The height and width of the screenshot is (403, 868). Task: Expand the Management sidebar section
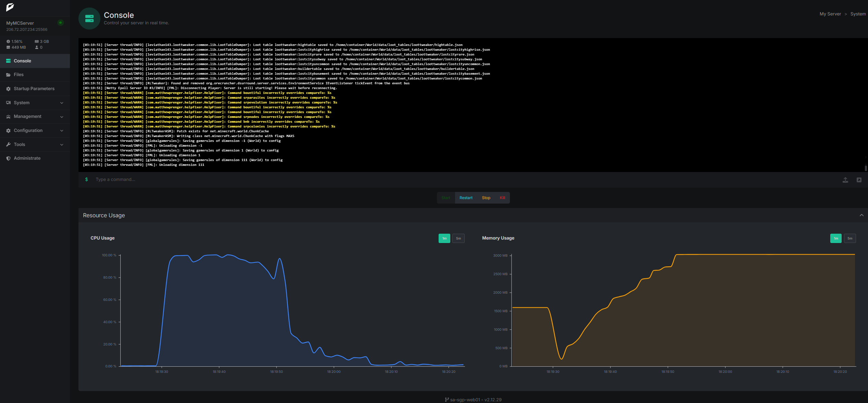[27, 117]
